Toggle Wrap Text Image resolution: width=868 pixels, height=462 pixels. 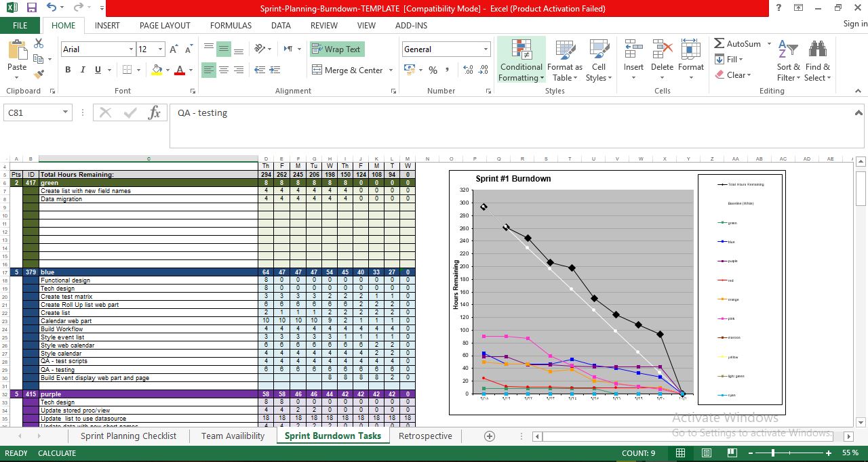pyautogui.click(x=337, y=49)
